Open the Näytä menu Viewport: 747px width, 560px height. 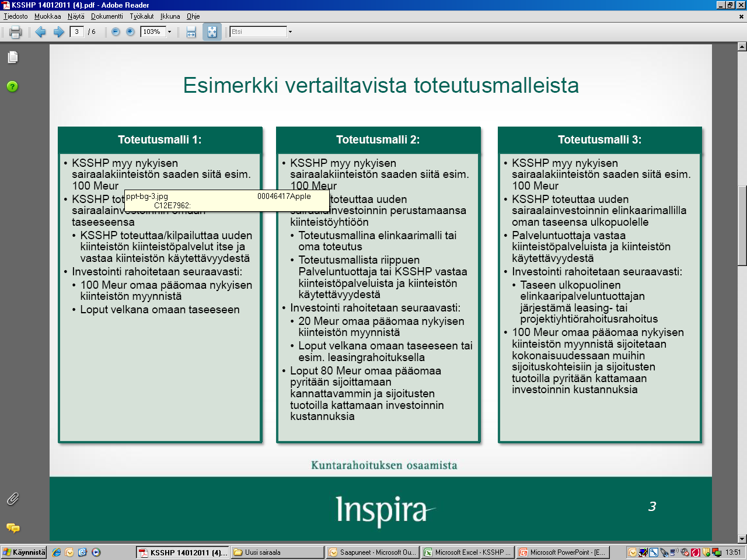76,16
